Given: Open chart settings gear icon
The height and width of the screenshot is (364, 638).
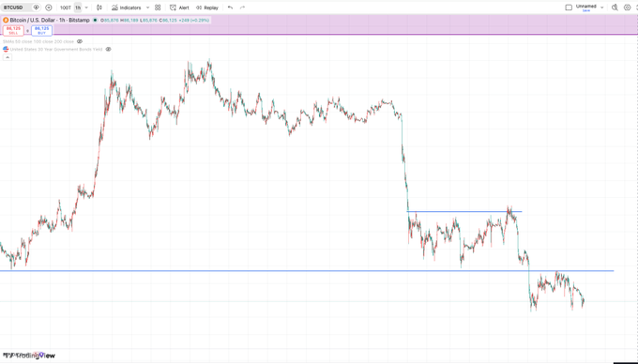Looking at the screenshot, I should coord(627,8).
